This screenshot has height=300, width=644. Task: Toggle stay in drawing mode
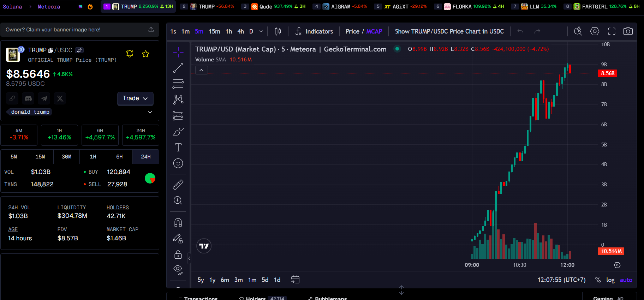pos(178,239)
